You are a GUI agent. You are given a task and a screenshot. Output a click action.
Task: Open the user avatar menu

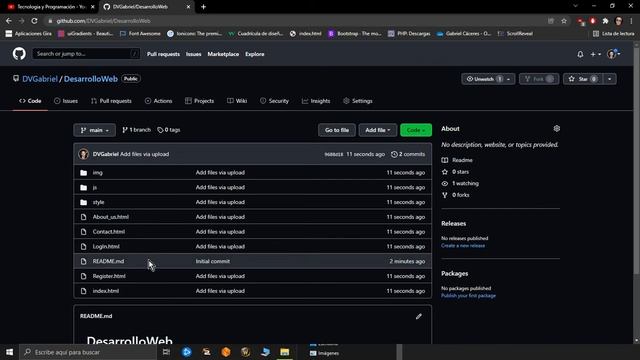pos(613,54)
